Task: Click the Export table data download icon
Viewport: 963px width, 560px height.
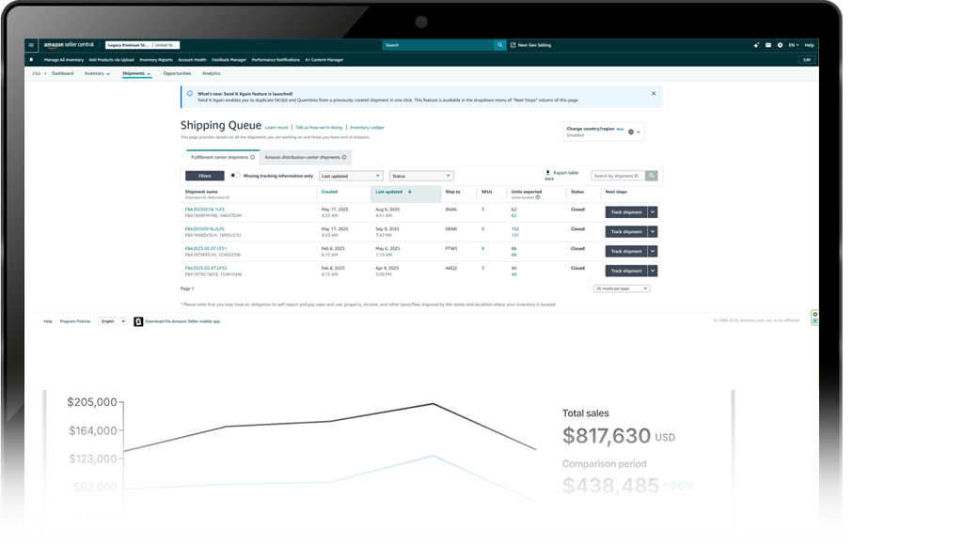Action: 547,173
